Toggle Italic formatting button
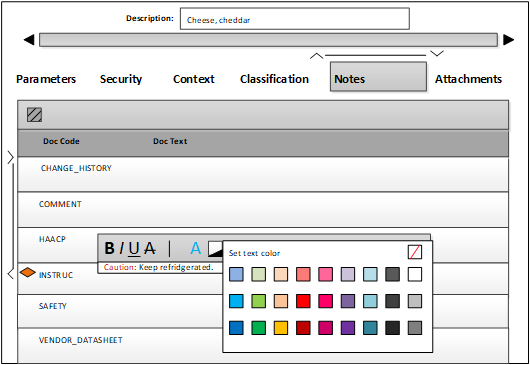 (x=121, y=248)
